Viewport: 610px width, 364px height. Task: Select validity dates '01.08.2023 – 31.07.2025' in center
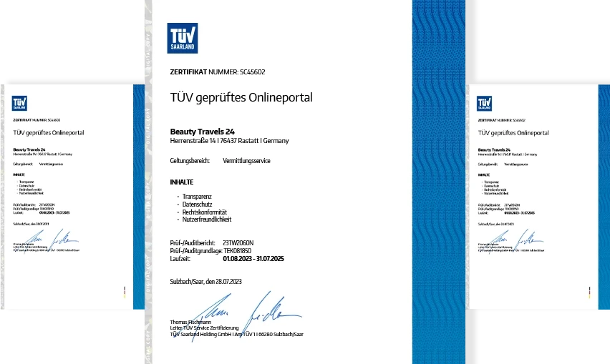pyautogui.click(x=253, y=259)
